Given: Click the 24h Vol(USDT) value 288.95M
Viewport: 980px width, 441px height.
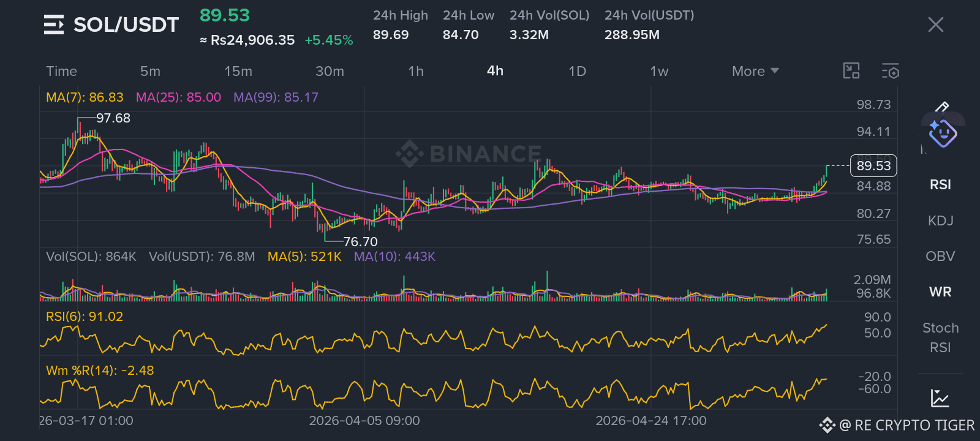Looking at the screenshot, I should click(632, 35).
